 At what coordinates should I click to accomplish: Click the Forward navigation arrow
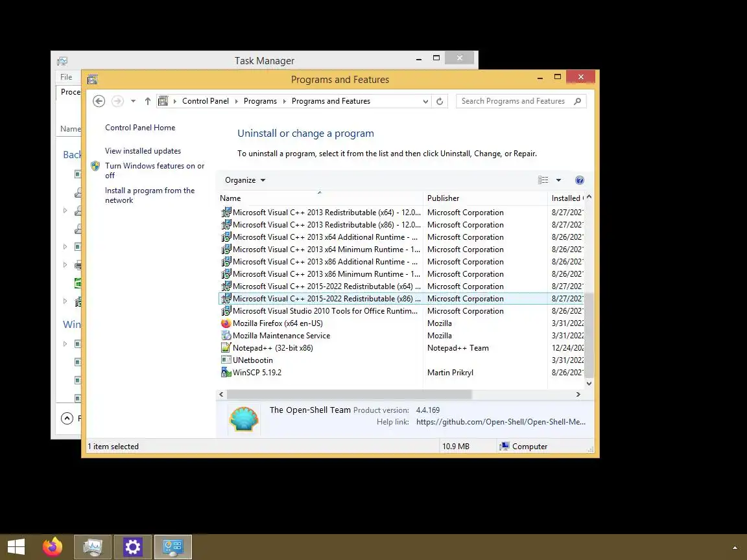click(117, 101)
